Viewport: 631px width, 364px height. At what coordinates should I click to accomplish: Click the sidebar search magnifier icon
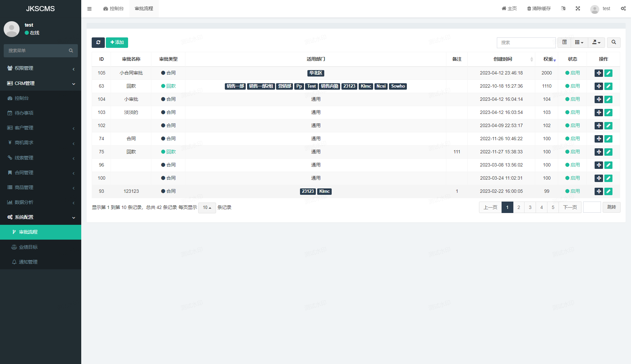(71, 51)
